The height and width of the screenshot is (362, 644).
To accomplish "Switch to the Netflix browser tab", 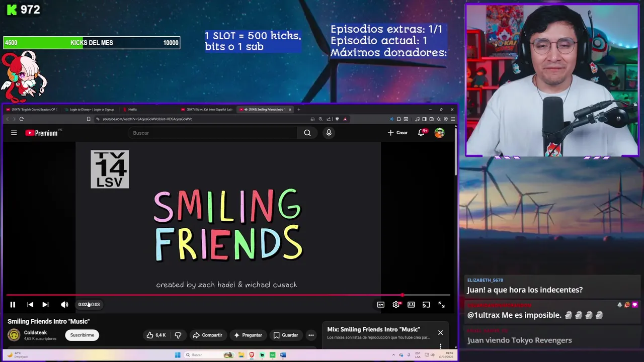I will coord(149,109).
